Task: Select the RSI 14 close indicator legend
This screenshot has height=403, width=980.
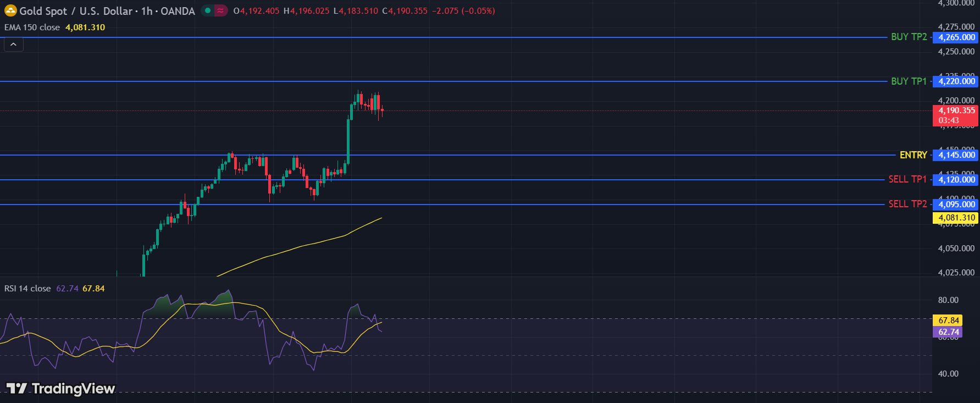Action: (27, 289)
